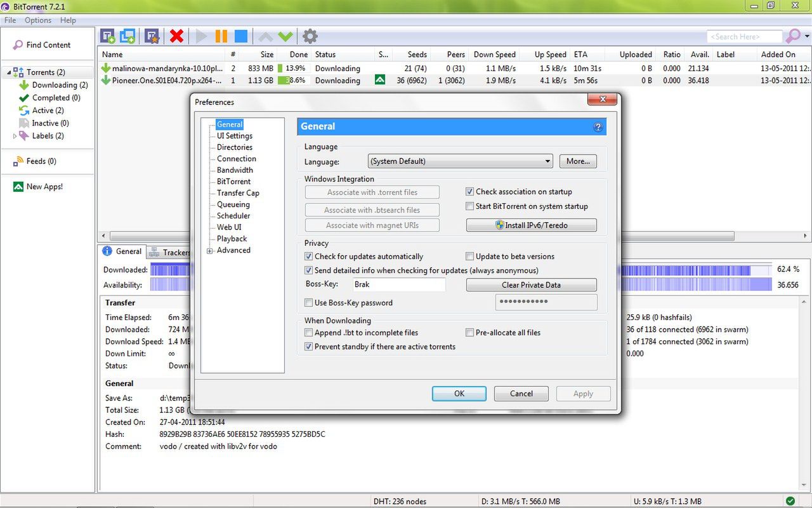Open the Options menu
The width and height of the screenshot is (812, 508).
(38, 20)
